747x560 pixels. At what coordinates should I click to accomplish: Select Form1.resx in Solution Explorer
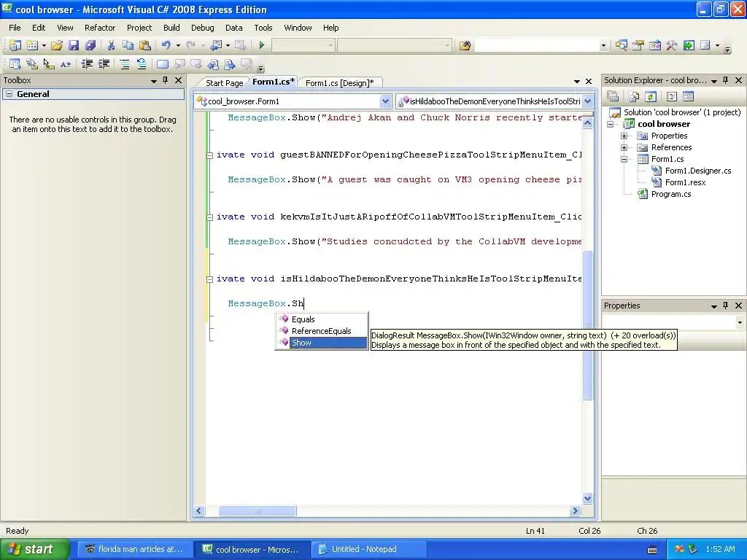point(685,182)
